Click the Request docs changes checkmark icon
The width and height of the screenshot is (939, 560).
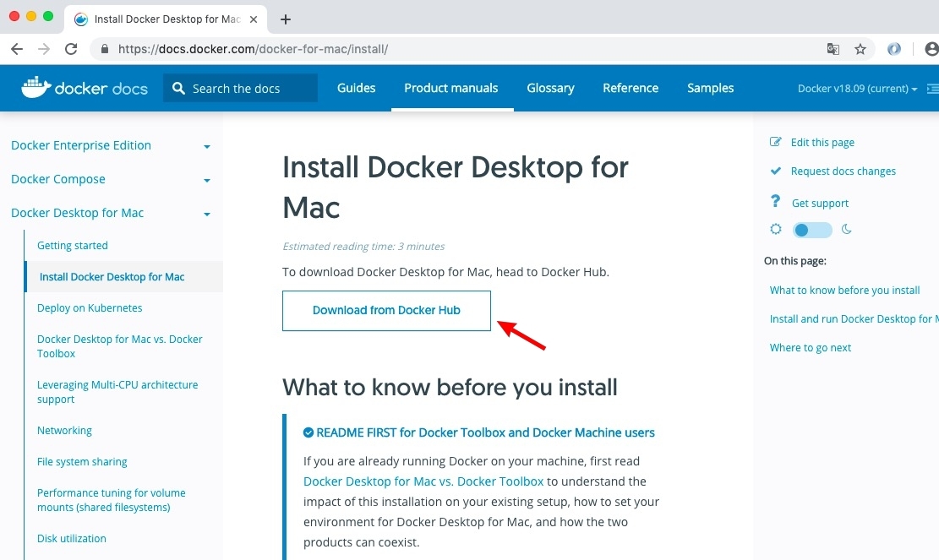point(776,171)
